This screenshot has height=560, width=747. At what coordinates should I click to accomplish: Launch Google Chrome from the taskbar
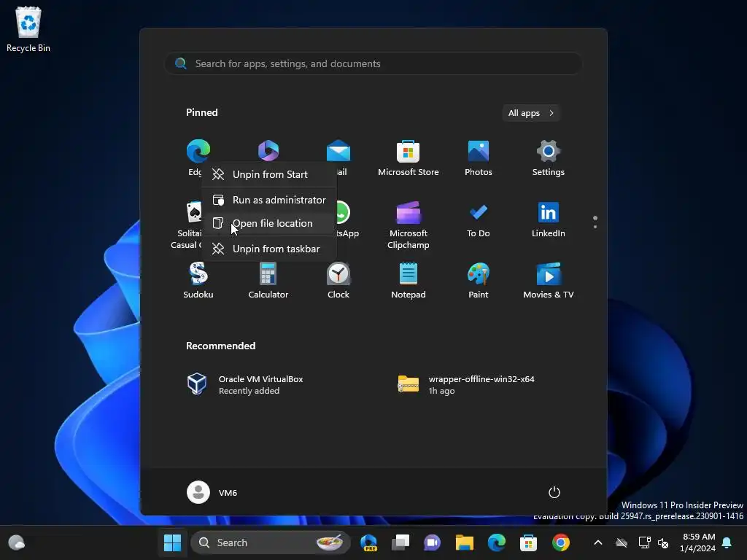(x=561, y=542)
